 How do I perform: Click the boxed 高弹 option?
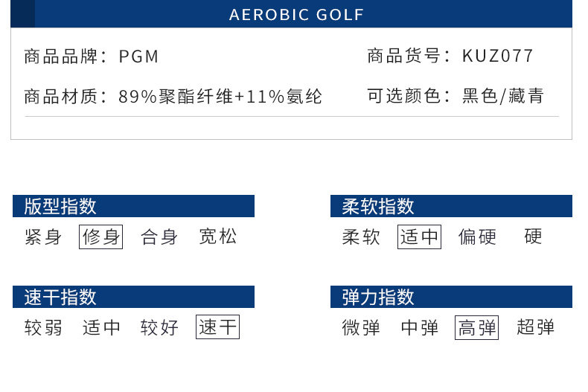pyautogui.click(x=477, y=327)
